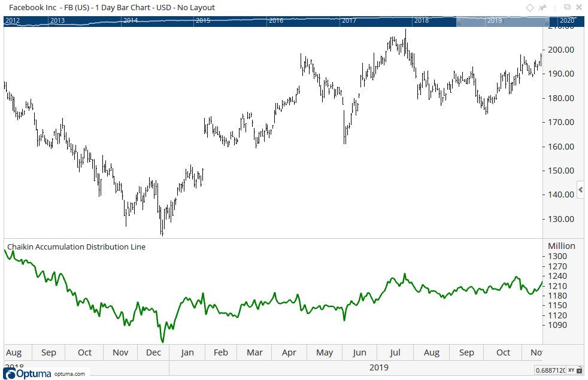
Task: Click the 190.00 price axis label
Action: point(561,74)
